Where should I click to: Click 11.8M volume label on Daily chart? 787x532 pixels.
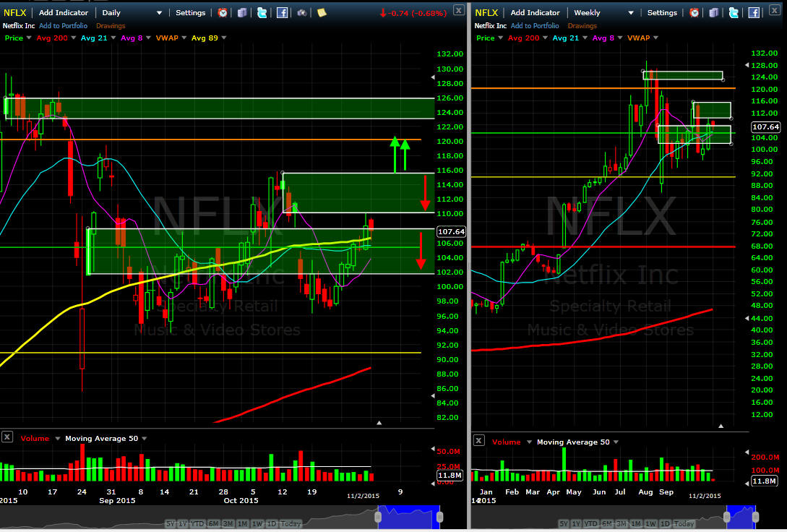pos(450,475)
